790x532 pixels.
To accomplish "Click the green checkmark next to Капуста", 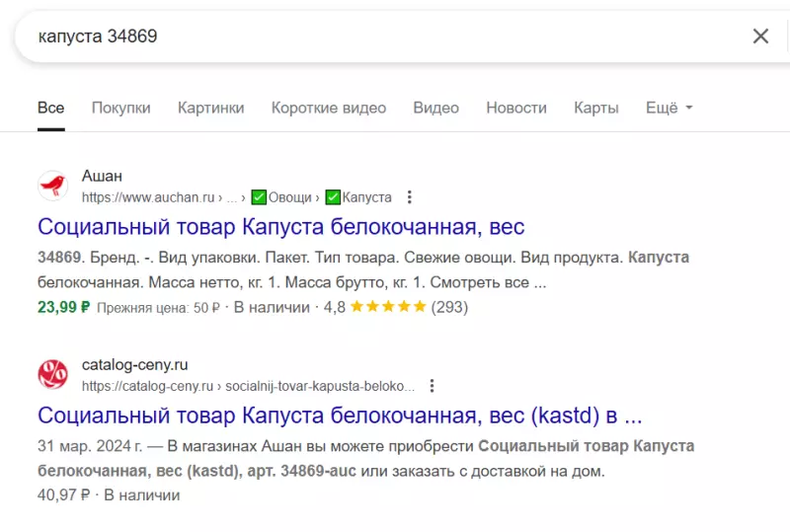I will coord(333,197).
